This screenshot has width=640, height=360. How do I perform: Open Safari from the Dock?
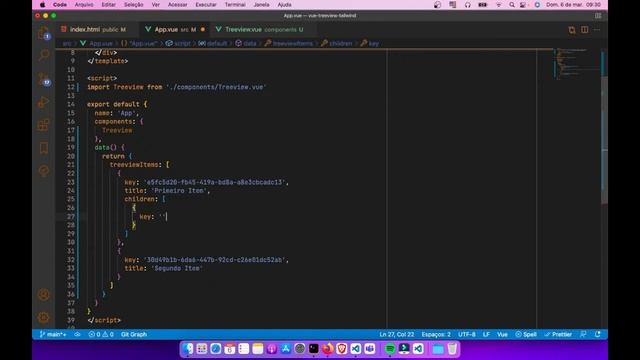tap(216, 349)
